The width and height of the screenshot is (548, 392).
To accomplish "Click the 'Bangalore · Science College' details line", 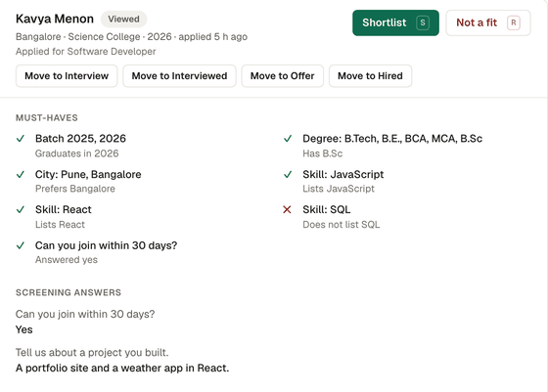I will [131, 36].
